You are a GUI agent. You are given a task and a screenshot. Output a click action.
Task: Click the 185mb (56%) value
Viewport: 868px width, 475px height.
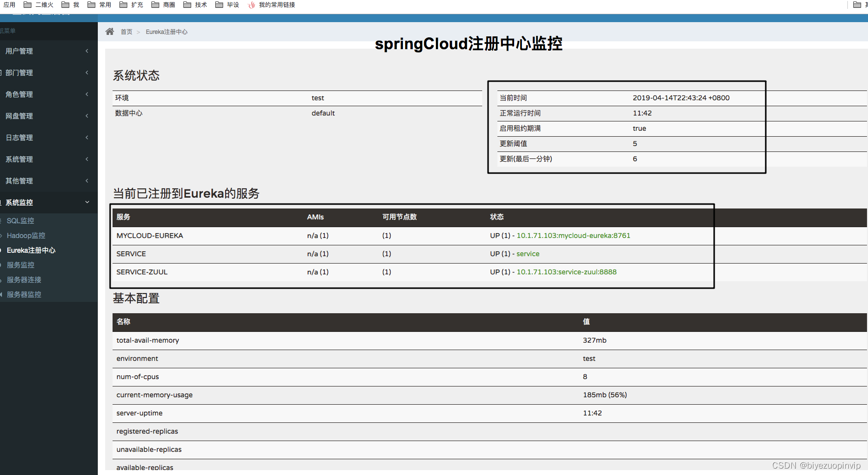[x=605, y=395]
